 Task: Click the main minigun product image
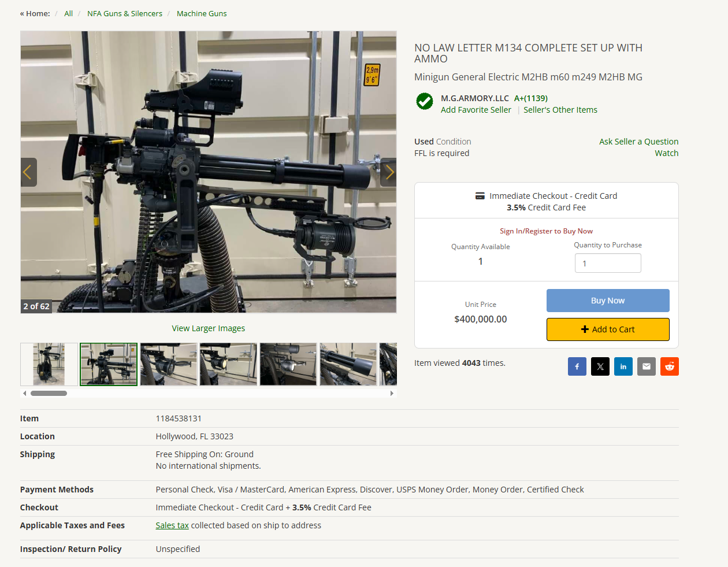209,172
